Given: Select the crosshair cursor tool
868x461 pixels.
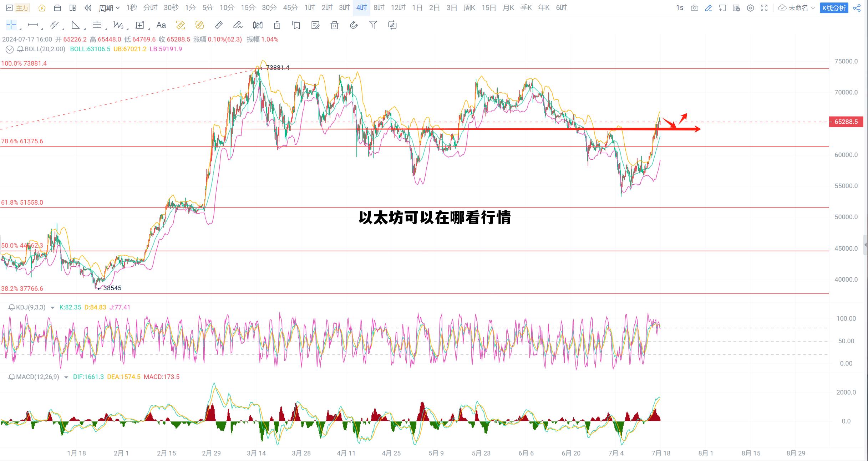Looking at the screenshot, I should (x=11, y=25).
